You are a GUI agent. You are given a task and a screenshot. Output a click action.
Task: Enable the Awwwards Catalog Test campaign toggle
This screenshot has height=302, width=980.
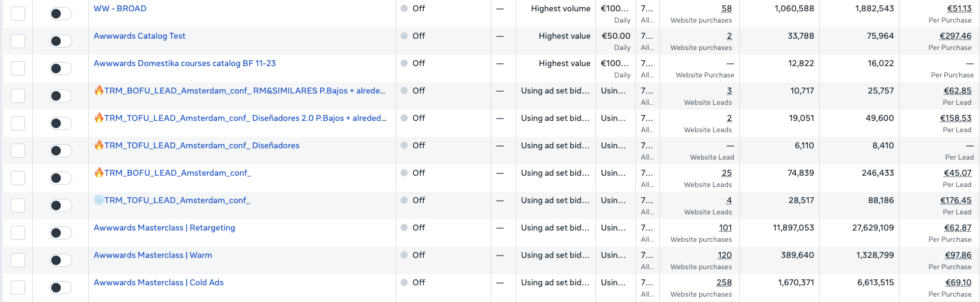tap(60, 41)
